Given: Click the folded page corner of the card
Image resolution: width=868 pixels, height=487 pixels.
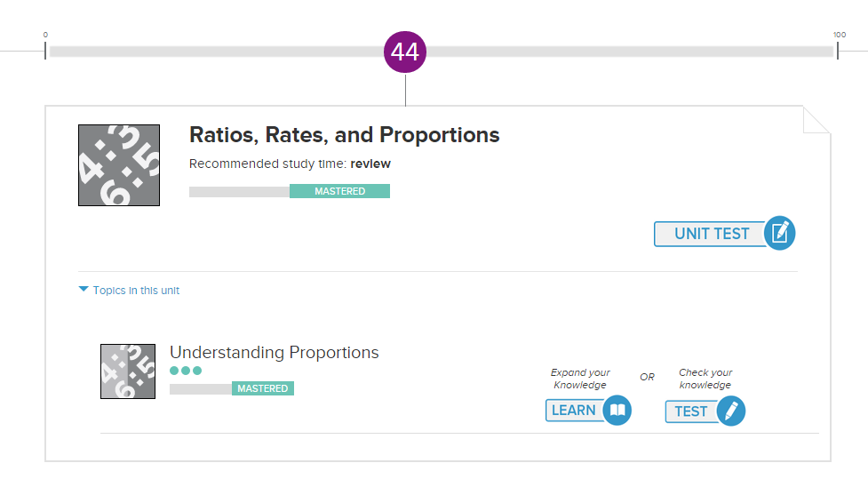Looking at the screenshot, I should click(x=816, y=120).
